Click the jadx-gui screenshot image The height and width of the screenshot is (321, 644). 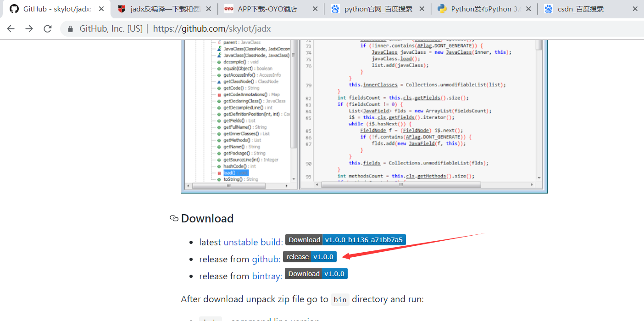tap(364, 116)
